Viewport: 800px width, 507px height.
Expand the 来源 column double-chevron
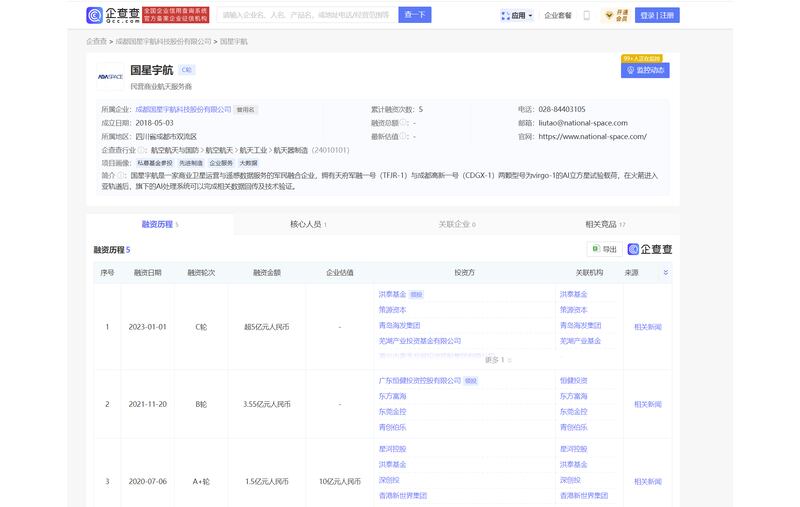(666, 272)
